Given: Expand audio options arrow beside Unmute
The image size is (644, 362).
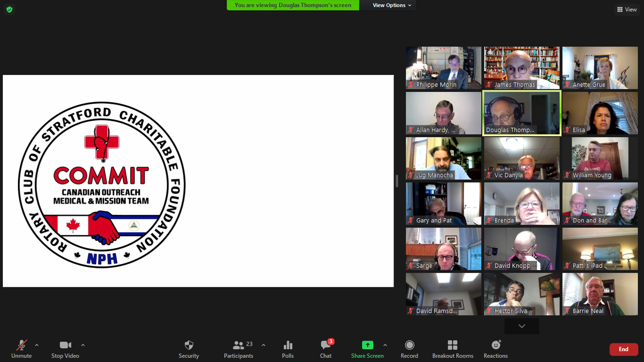Looking at the screenshot, I should coord(36,345).
